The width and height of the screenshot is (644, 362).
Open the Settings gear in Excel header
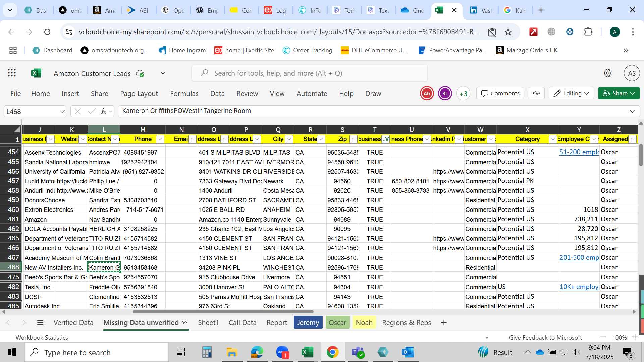point(607,73)
